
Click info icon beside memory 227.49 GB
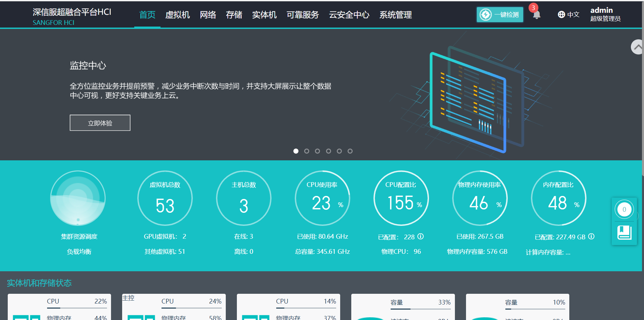coord(591,236)
